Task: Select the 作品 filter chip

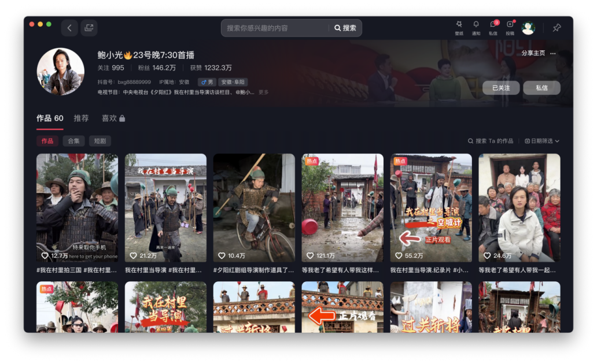Action: pyautogui.click(x=47, y=141)
